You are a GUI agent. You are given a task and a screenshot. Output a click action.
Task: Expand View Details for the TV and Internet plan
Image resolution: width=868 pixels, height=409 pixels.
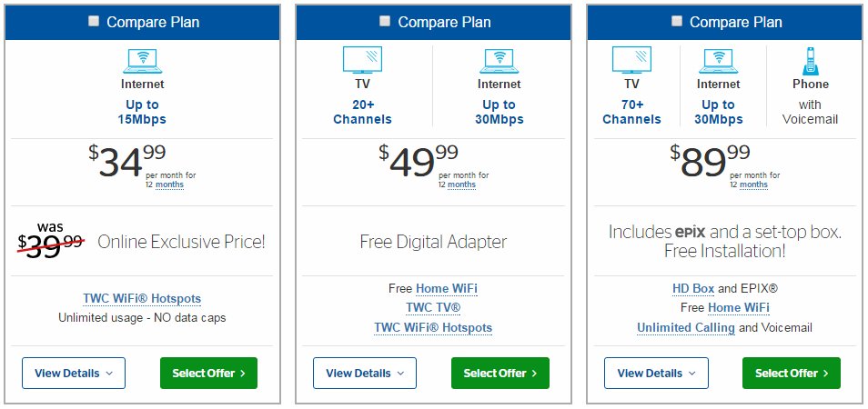(x=365, y=373)
